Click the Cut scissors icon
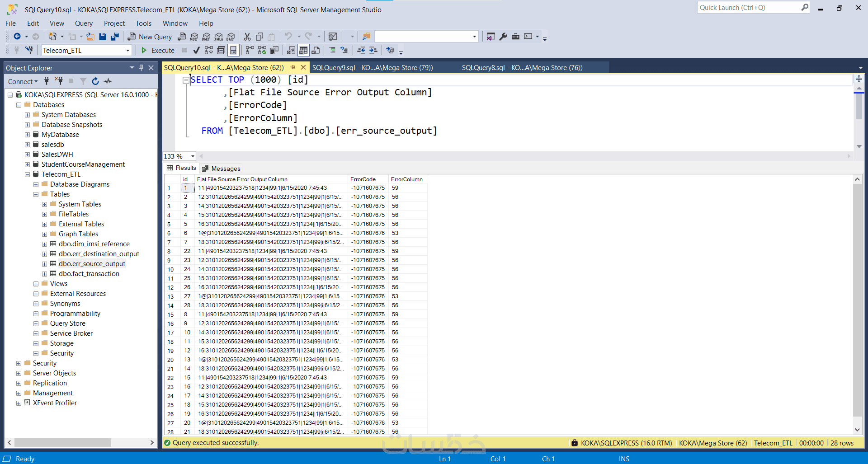The height and width of the screenshot is (464, 868). (247, 37)
